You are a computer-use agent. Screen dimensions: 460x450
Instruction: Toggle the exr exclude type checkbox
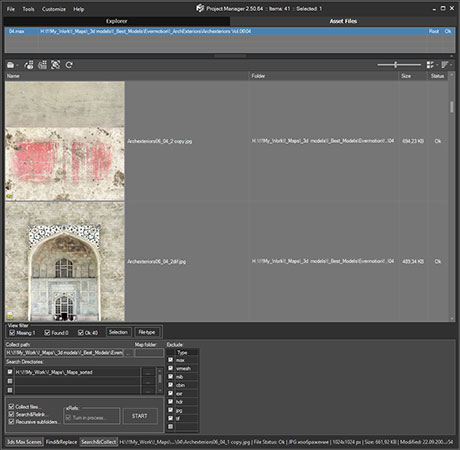tap(171, 393)
